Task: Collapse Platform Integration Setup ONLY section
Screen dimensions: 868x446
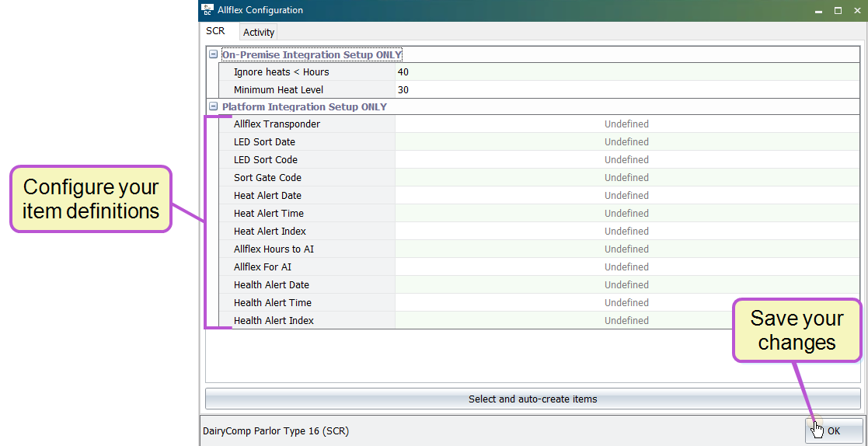Action: 213,106
